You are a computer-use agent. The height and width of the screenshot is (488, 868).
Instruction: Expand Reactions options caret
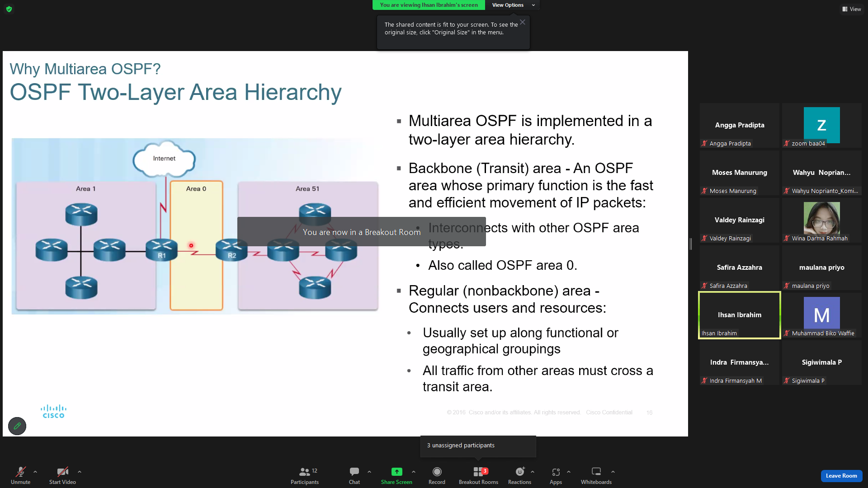click(x=533, y=472)
